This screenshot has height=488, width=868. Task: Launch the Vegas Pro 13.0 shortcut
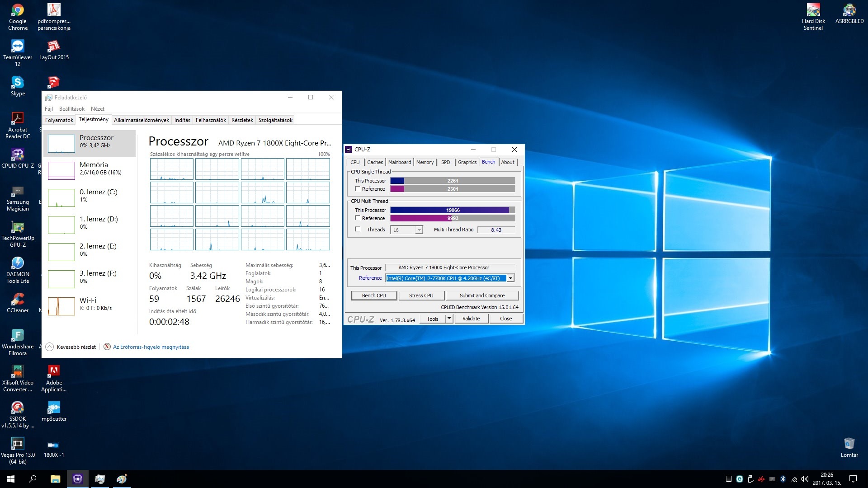(x=18, y=450)
